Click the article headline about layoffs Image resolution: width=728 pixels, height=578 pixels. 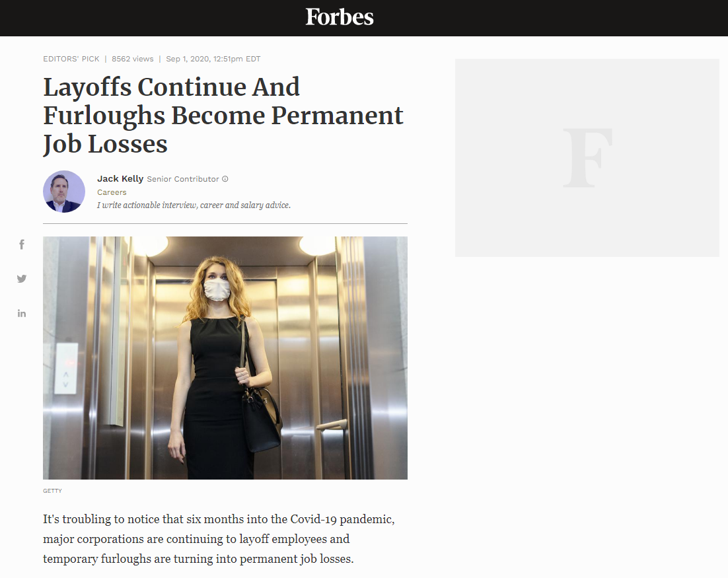[x=223, y=115]
